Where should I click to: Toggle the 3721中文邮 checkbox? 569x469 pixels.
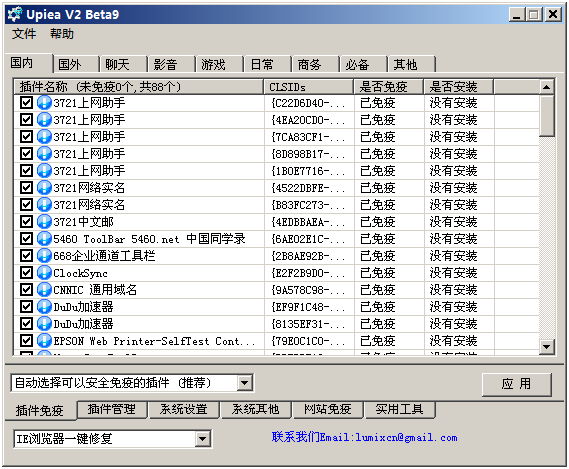pyautogui.click(x=26, y=222)
